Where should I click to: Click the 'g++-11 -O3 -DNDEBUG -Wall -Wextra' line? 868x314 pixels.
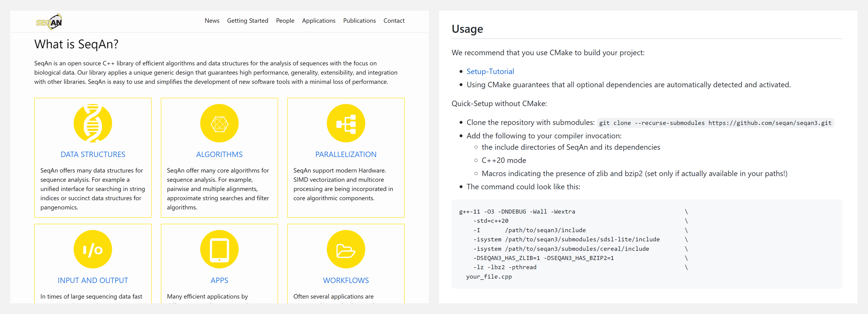(x=517, y=212)
